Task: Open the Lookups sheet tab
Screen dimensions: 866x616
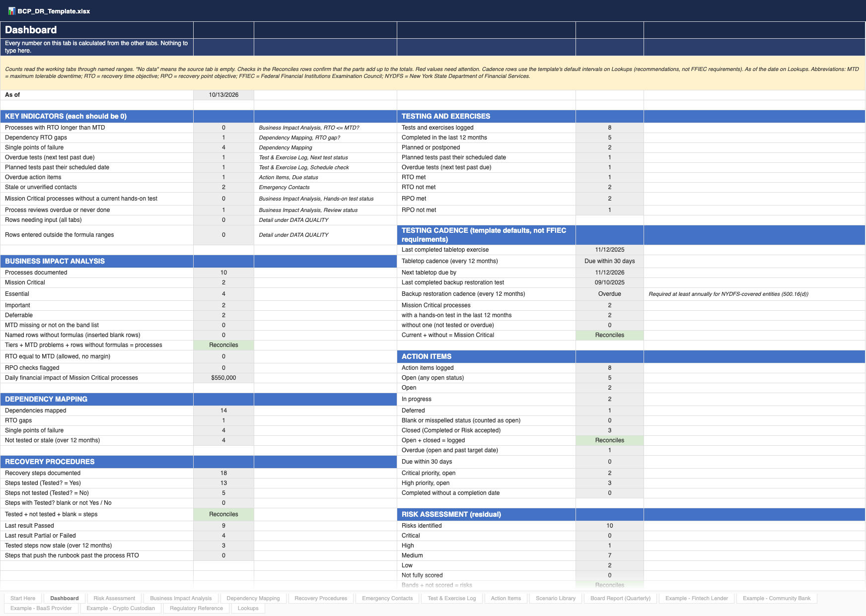Action: pos(248,608)
